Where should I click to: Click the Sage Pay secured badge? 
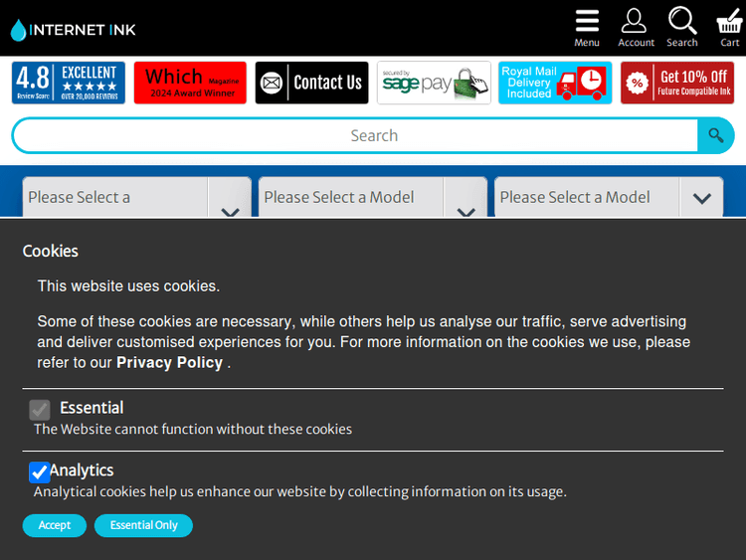click(x=433, y=83)
